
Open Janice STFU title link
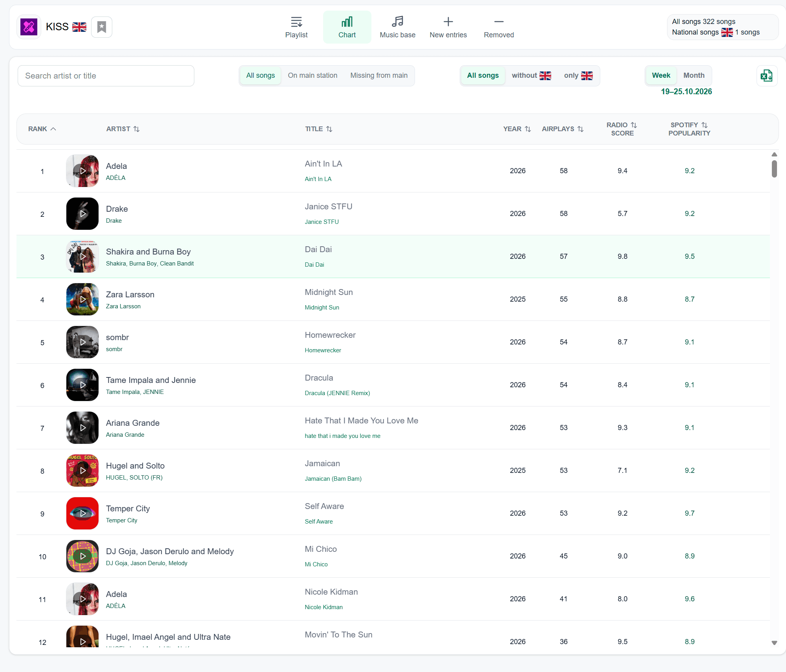pyautogui.click(x=322, y=222)
